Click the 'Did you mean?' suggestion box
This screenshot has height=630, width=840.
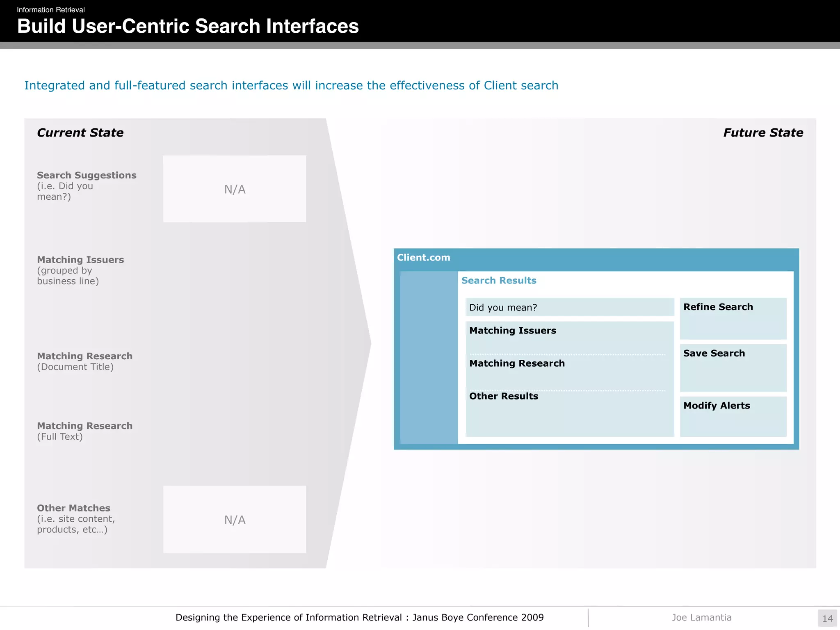[x=570, y=307]
